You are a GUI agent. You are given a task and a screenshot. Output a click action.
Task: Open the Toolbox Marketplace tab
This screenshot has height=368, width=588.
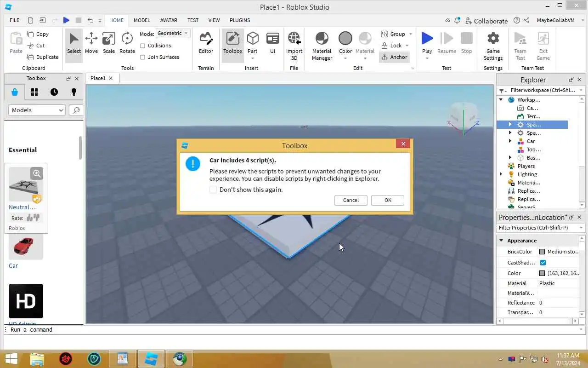15,92
